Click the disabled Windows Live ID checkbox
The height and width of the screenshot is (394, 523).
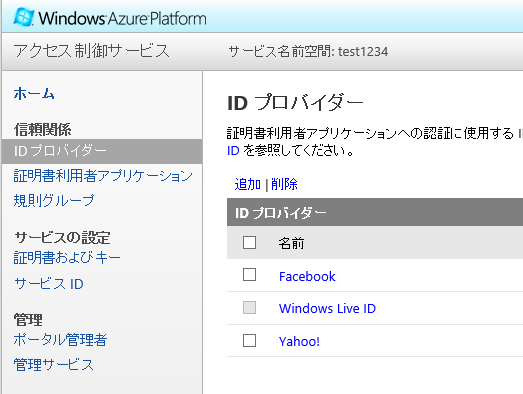click(249, 308)
